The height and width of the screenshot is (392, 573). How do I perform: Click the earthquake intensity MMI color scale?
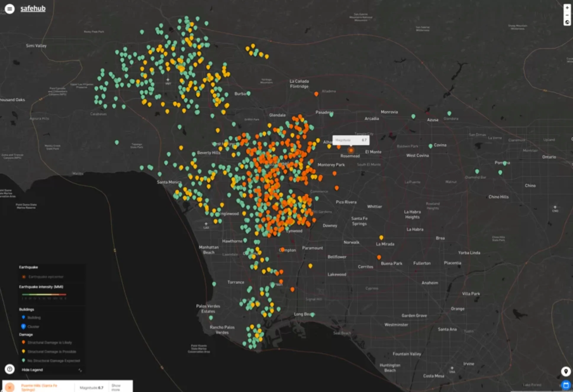tap(44, 294)
